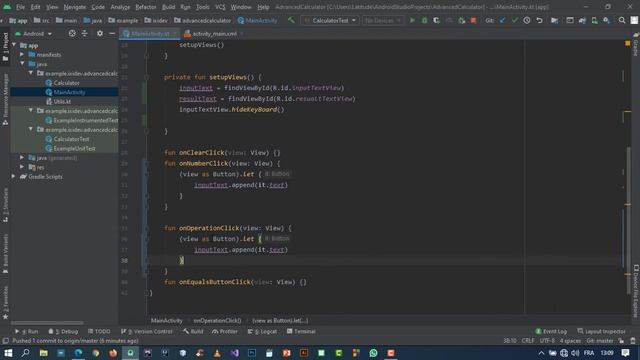640x360 pixels.
Task: Open Run tool window button
Action: (27, 331)
